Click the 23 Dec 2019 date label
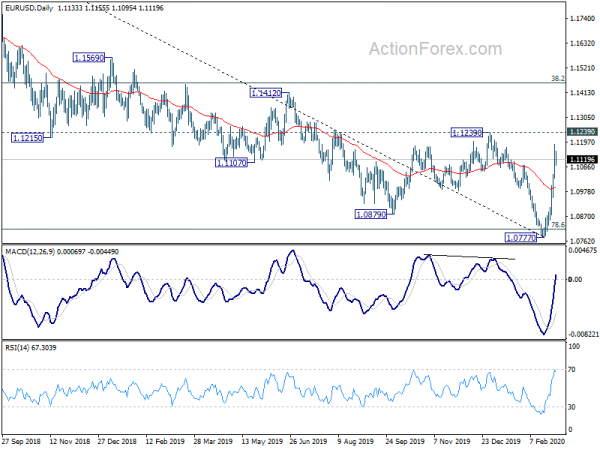Screen dimensions: 600x450 point(501,441)
